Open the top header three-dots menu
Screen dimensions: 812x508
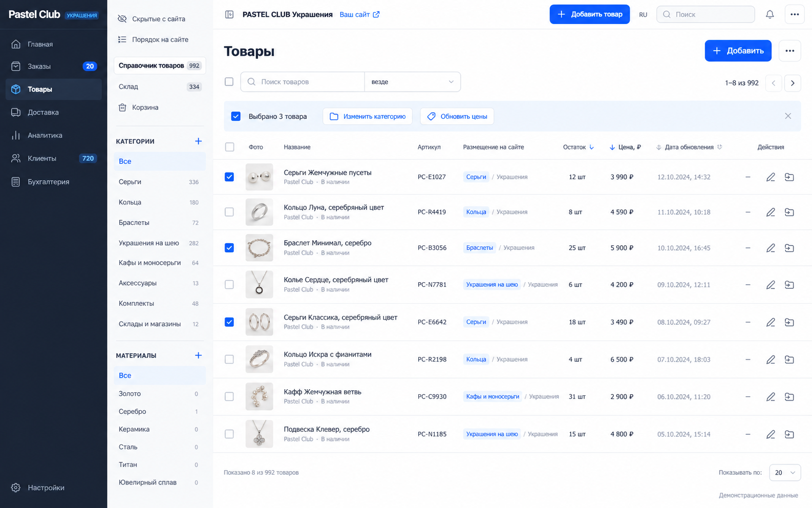pos(795,14)
